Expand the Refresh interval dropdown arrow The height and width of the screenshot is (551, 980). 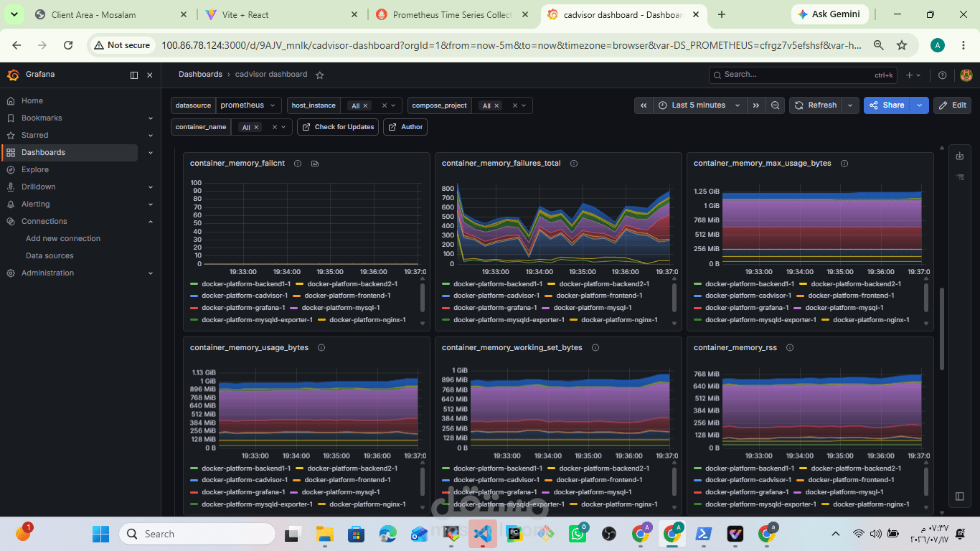coord(850,105)
